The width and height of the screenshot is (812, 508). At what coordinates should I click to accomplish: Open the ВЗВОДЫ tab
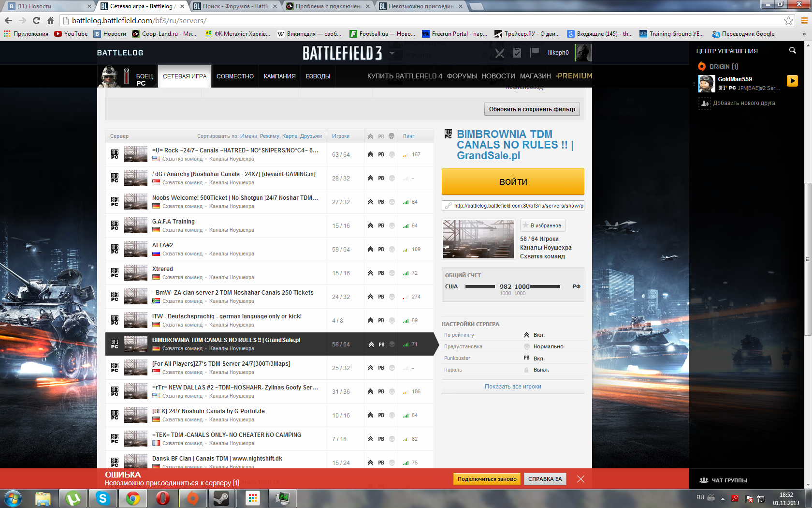click(x=318, y=76)
